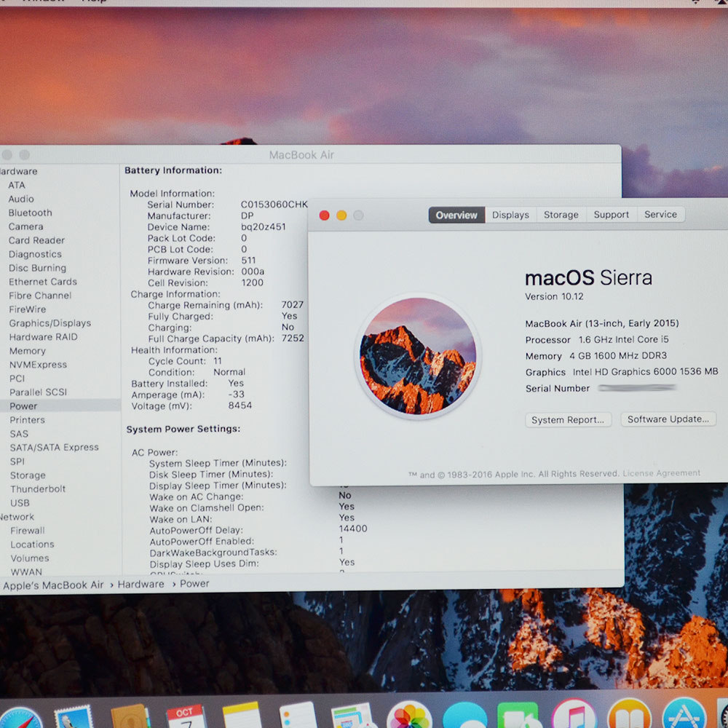Open Mail from the Dock

click(74, 717)
